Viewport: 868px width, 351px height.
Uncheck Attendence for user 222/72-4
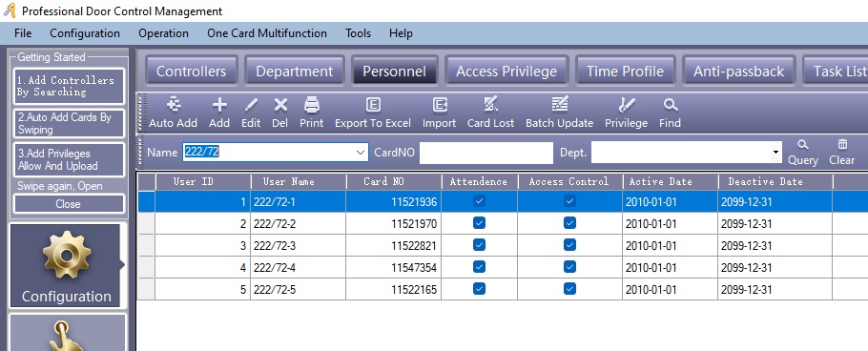pos(480,267)
